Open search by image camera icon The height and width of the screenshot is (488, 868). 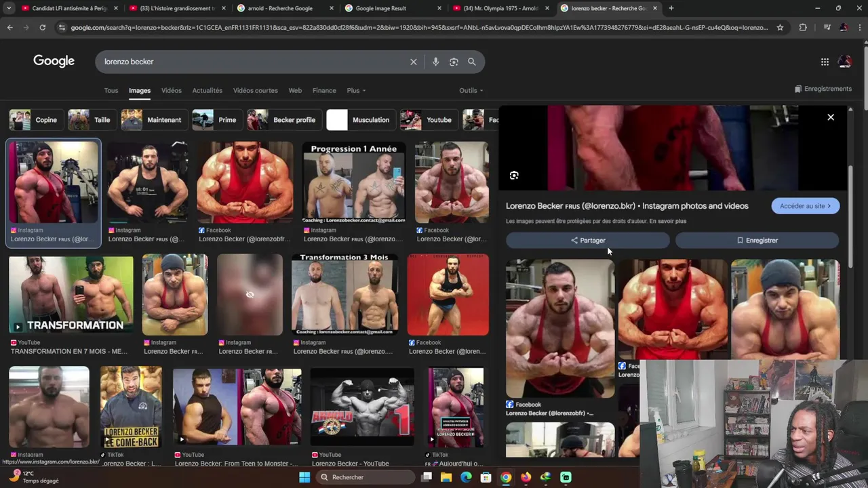click(454, 62)
